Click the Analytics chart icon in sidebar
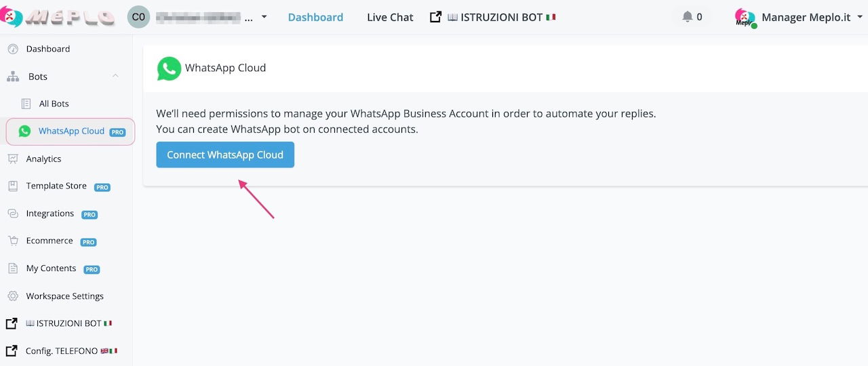 (13, 159)
